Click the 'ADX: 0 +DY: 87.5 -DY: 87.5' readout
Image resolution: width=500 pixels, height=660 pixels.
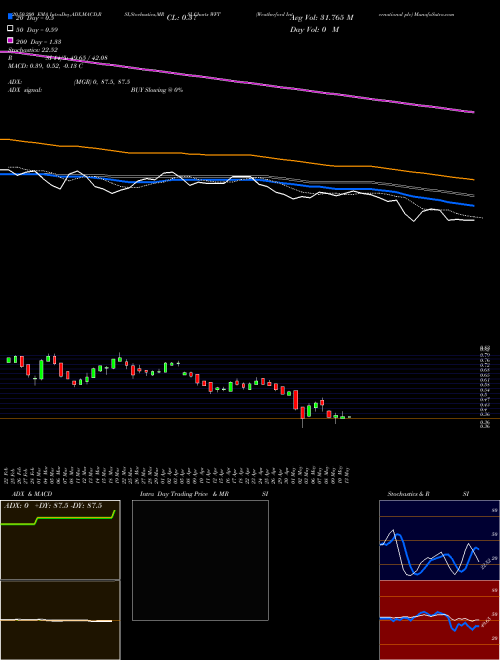53,506
